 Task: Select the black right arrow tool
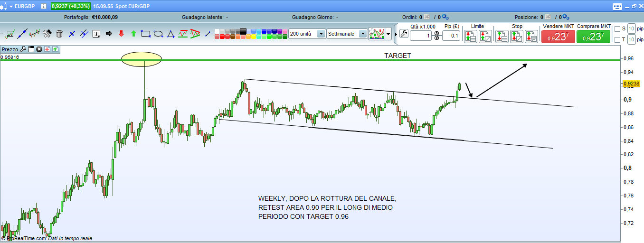point(109,34)
